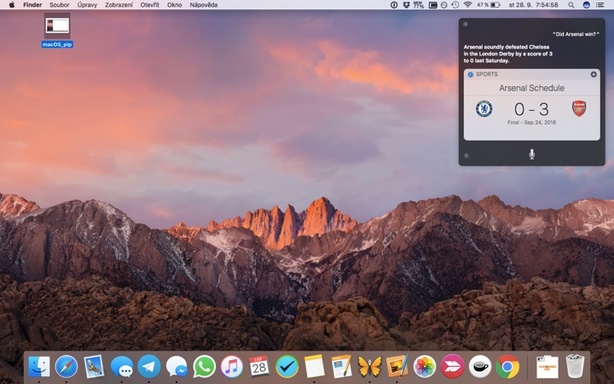The height and width of the screenshot is (384, 614).
Task: Open the Okno menu
Action: point(175,5)
